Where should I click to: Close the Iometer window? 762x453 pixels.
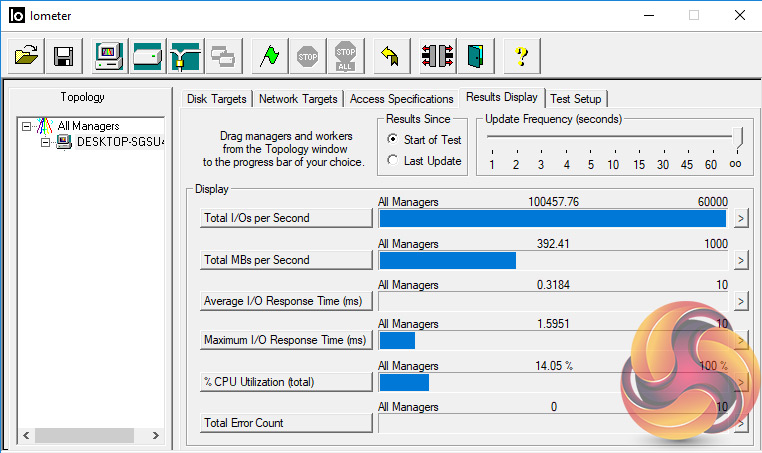tap(740, 16)
